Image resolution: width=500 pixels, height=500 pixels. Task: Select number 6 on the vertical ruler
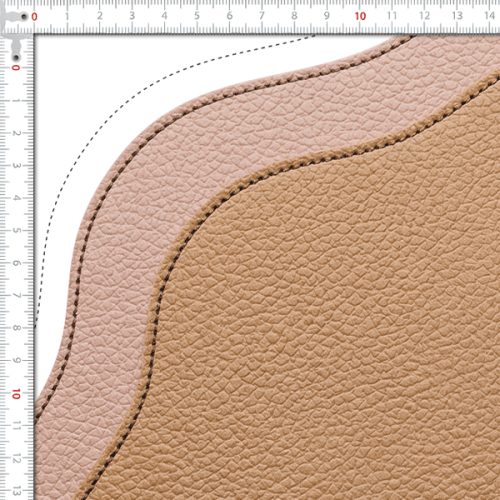pyautogui.click(x=16, y=263)
